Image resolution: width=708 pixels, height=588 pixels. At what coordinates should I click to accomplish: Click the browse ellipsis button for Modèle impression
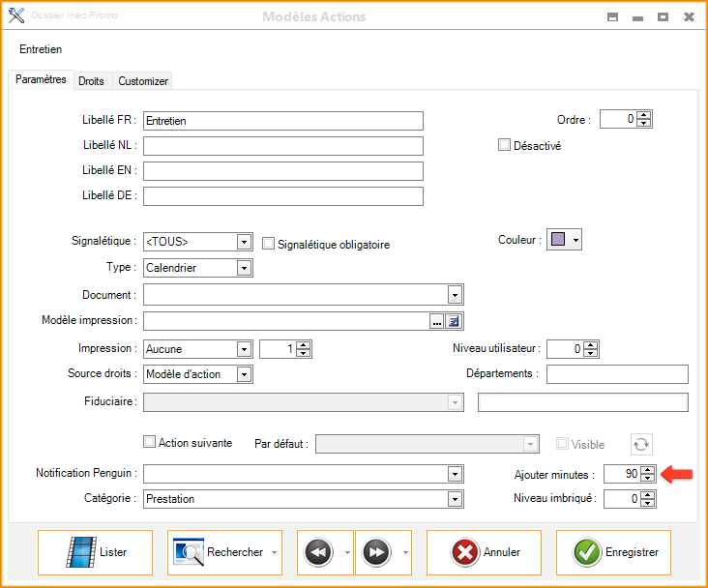(x=437, y=321)
